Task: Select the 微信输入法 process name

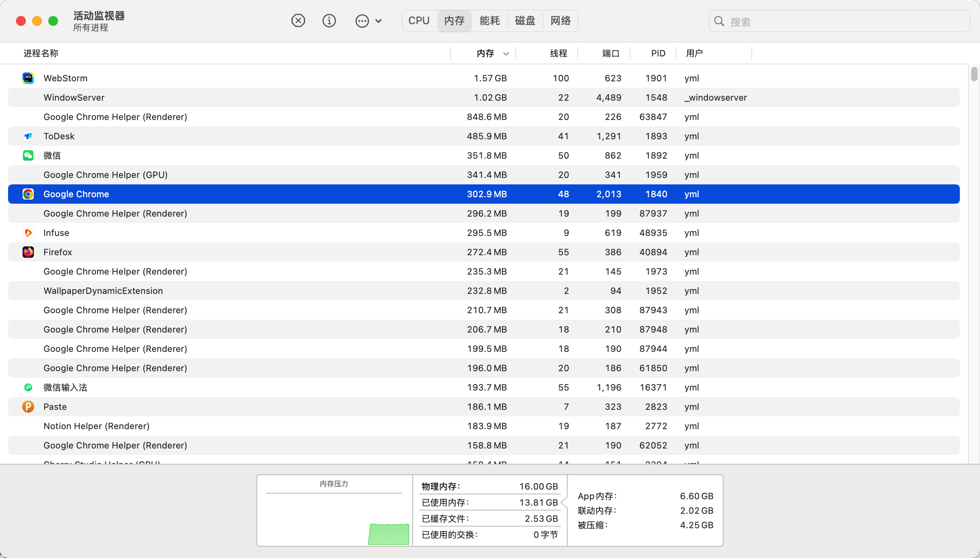Action: coord(66,387)
